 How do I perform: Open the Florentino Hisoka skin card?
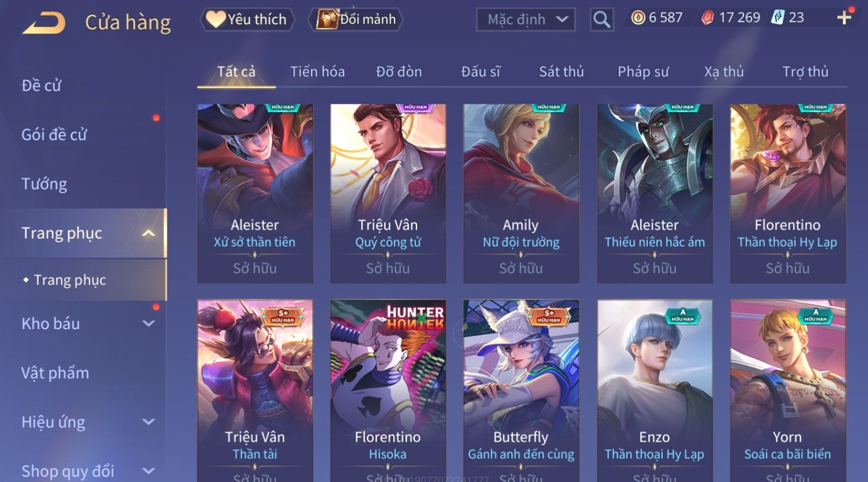[x=388, y=390]
